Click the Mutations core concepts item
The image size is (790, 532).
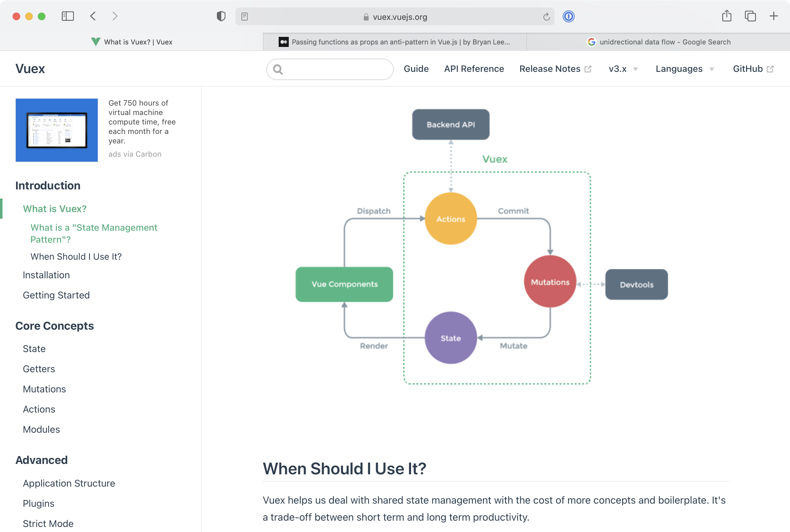[44, 389]
